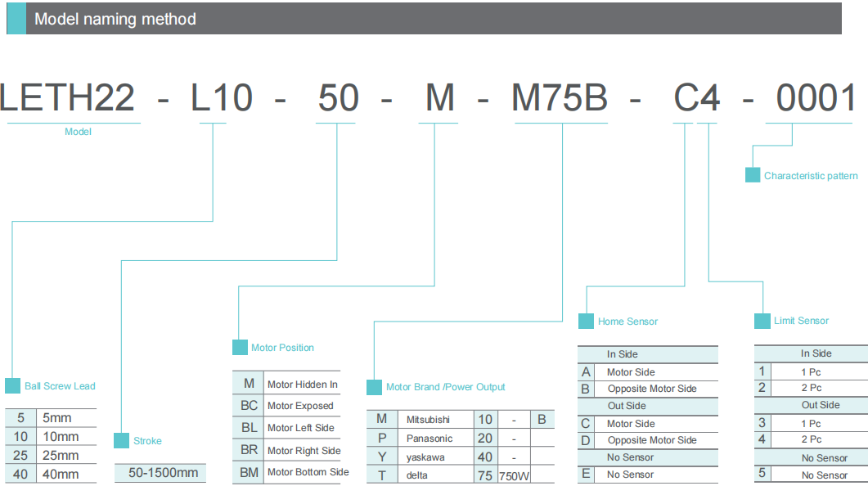Select the Motor Bottom Side entry
868x495 pixels.
pyautogui.click(x=308, y=472)
